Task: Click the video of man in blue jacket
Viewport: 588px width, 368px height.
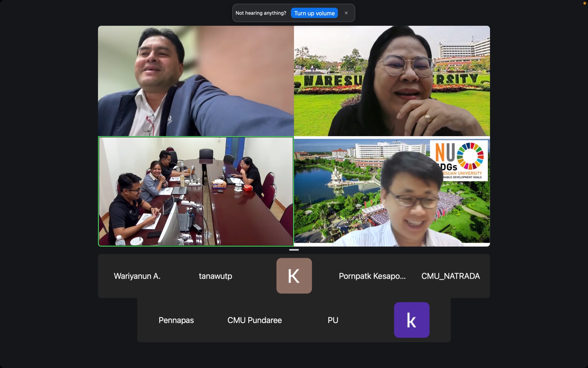Action: (x=196, y=81)
